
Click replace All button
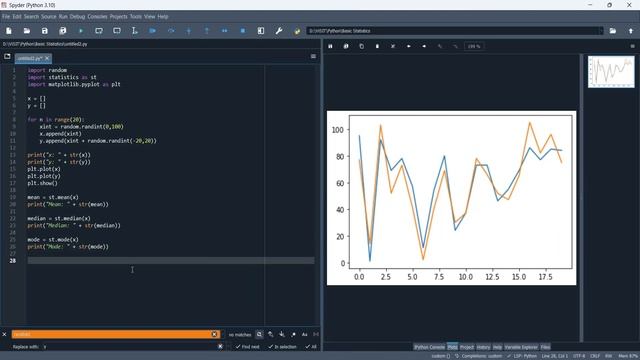pyautogui.click(x=311, y=347)
